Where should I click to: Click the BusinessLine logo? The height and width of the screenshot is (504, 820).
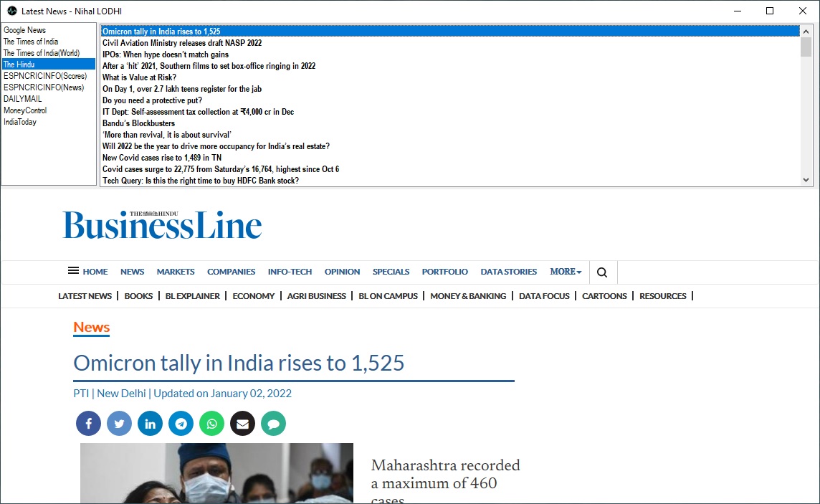coord(162,225)
